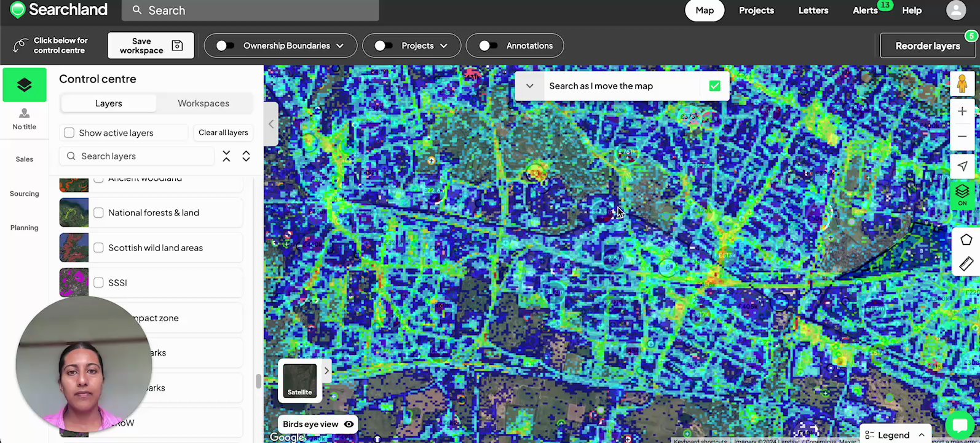
Task: Toggle Ownership Boundaries switch
Action: pos(225,46)
